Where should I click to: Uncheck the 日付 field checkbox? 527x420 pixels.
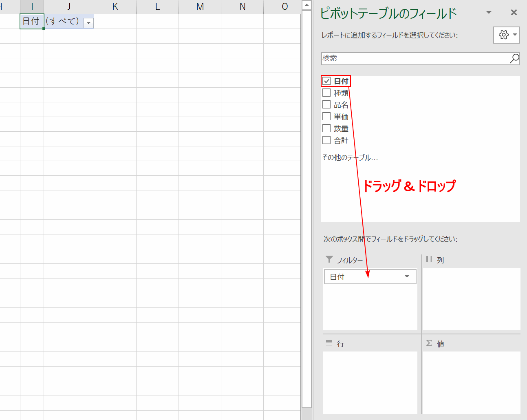[326, 81]
